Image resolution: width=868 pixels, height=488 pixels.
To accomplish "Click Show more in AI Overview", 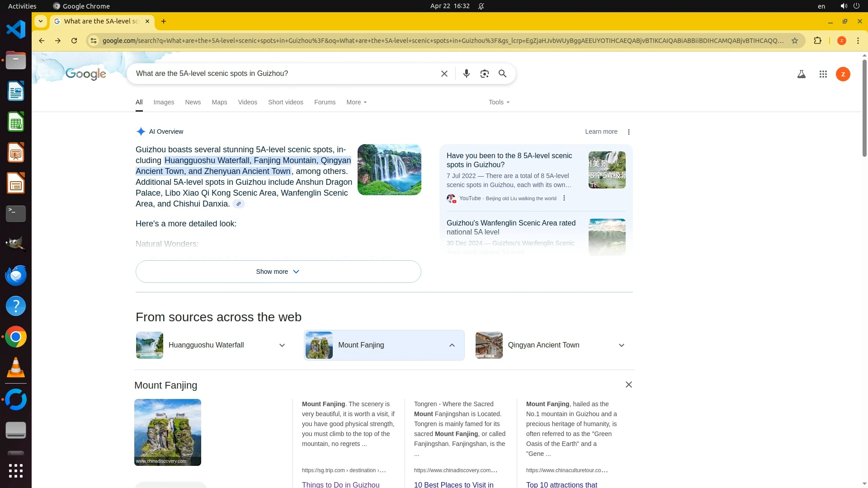I will point(278,272).
